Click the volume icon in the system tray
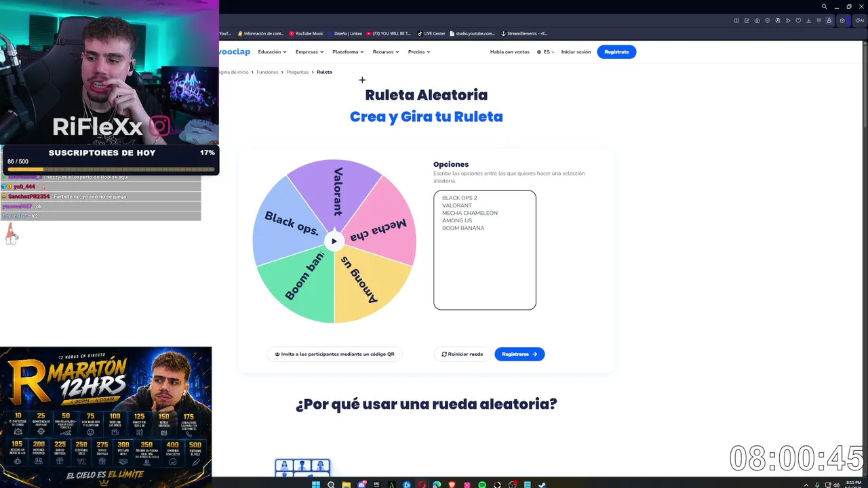The image size is (868, 488). click(x=837, y=485)
